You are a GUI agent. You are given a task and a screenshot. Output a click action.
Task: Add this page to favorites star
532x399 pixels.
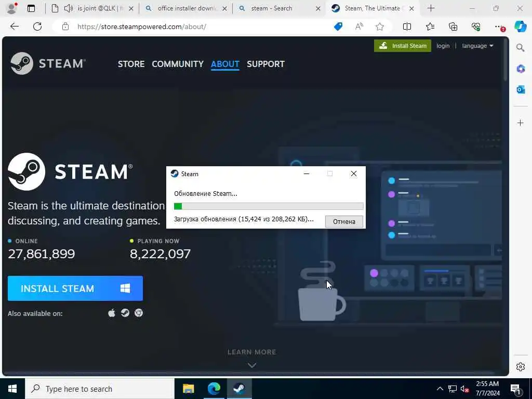pyautogui.click(x=380, y=26)
